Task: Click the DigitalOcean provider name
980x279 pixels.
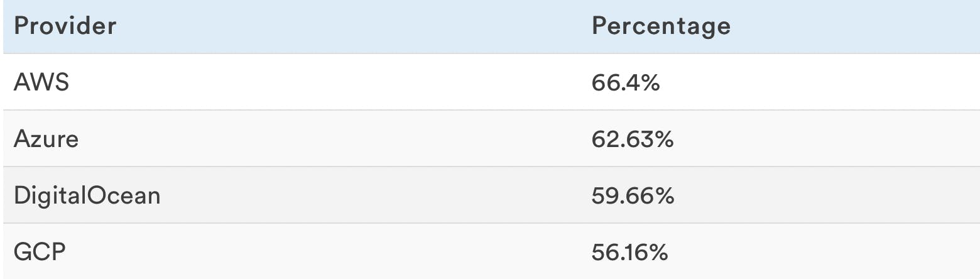Action: point(87,195)
